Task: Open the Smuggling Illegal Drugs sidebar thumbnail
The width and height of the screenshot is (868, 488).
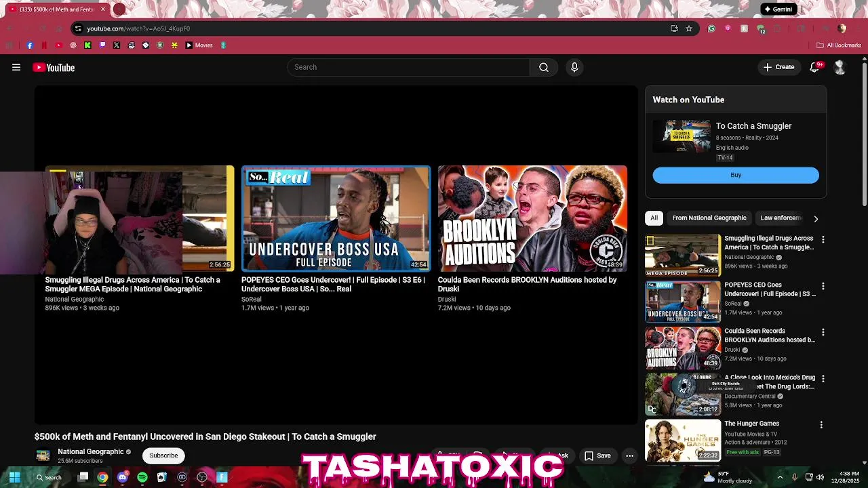Action: pyautogui.click(x=683, y=255)
